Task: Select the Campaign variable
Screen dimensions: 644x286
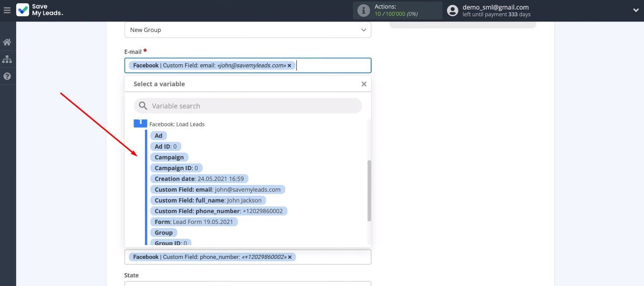Action: point(169,157)
